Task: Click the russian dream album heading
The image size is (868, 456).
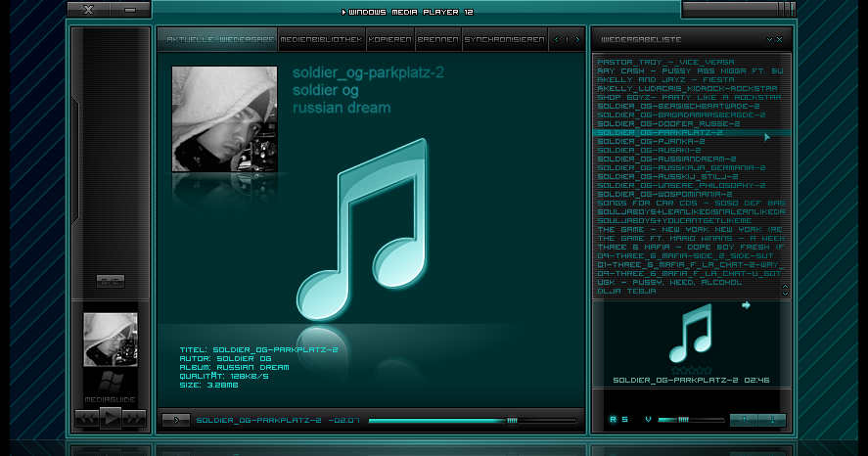Action: click(x=342, y=108)
